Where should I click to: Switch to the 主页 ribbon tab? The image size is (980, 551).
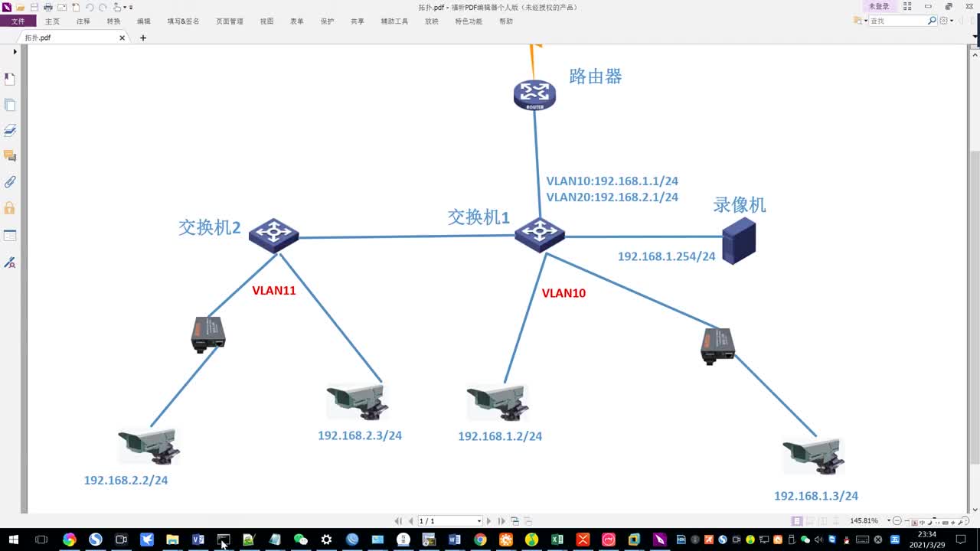(x=52, y=21)
